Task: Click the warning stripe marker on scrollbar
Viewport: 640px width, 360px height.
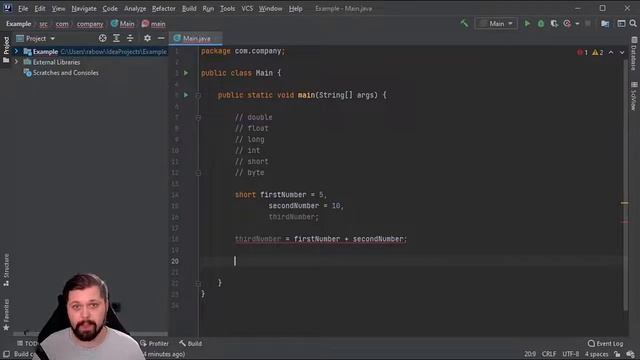Action: coord(624,203)
